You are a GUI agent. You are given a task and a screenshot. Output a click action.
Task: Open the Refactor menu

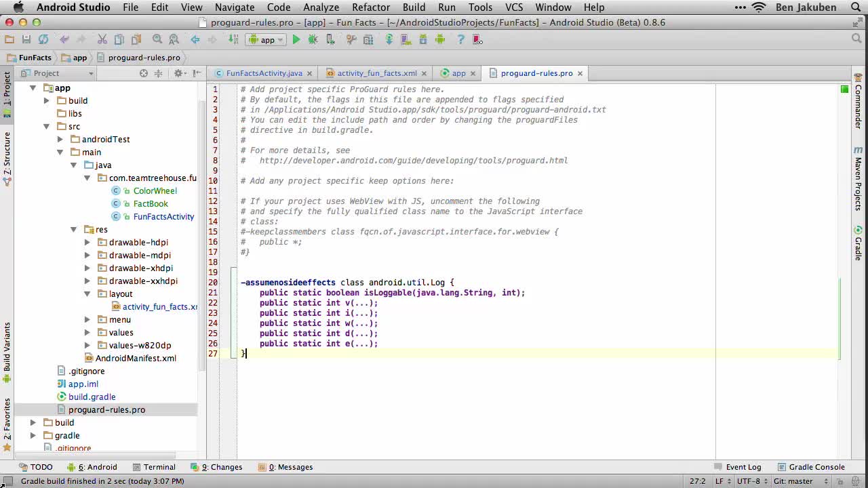coord(371,7)
